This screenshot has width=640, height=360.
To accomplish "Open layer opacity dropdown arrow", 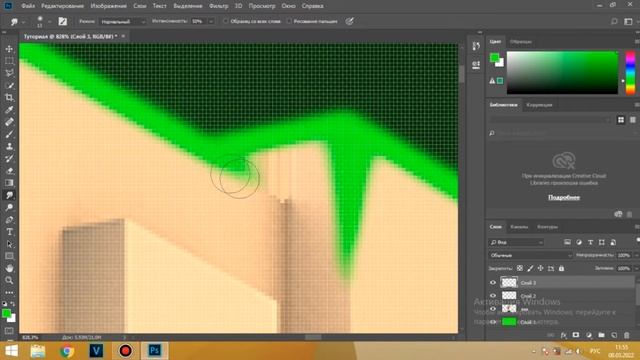I will point(636,256).
